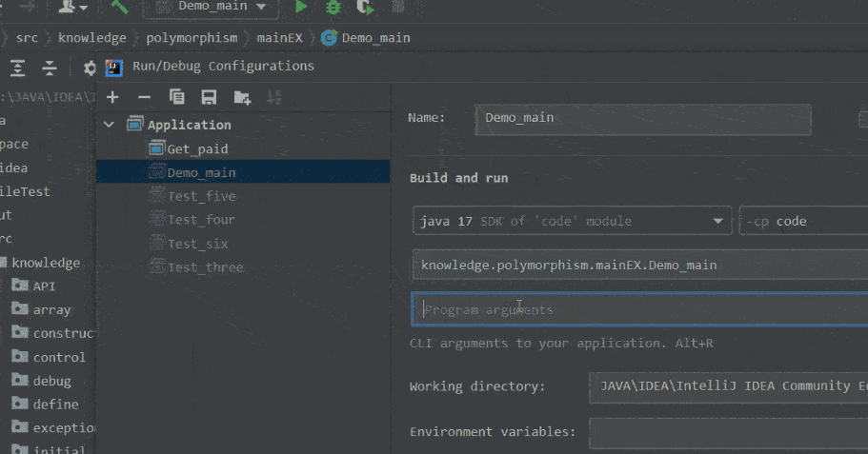Click the Program arguments field
This screenshot has height=454, width=868.
pyautogui.click(x=640, y=310)
